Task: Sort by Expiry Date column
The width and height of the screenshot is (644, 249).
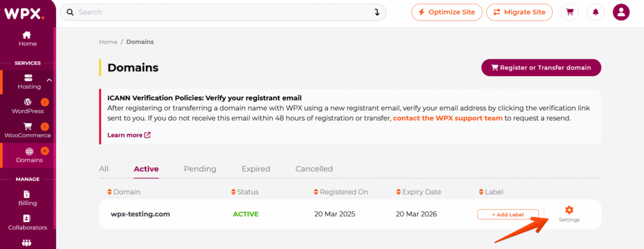Action: point(418,192)
